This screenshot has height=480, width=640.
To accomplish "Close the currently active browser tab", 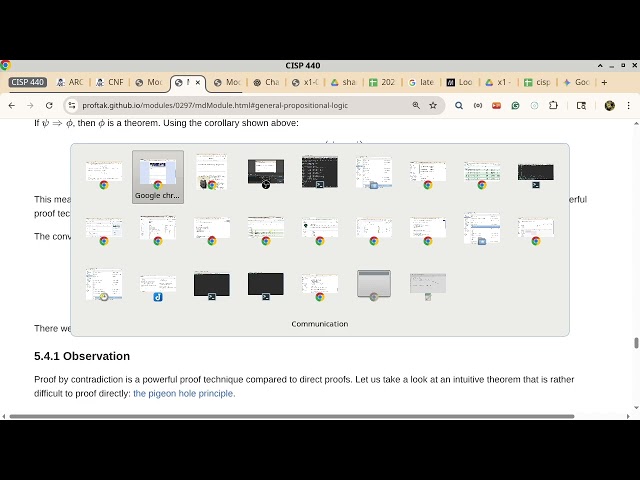I will 198,82.
